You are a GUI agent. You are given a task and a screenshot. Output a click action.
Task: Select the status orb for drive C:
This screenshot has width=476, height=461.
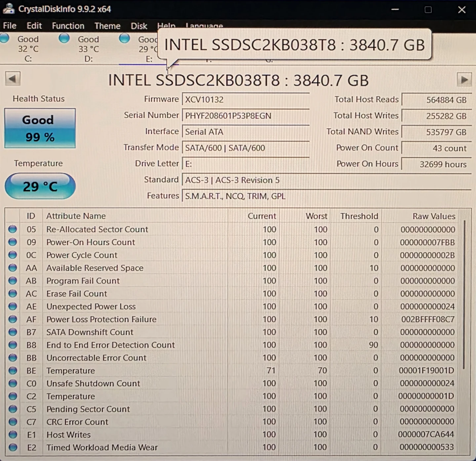click(5, 38)
